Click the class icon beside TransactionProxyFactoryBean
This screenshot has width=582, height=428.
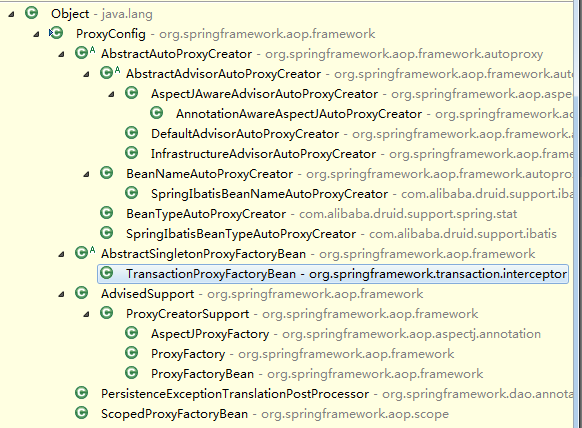click(107, 273)
